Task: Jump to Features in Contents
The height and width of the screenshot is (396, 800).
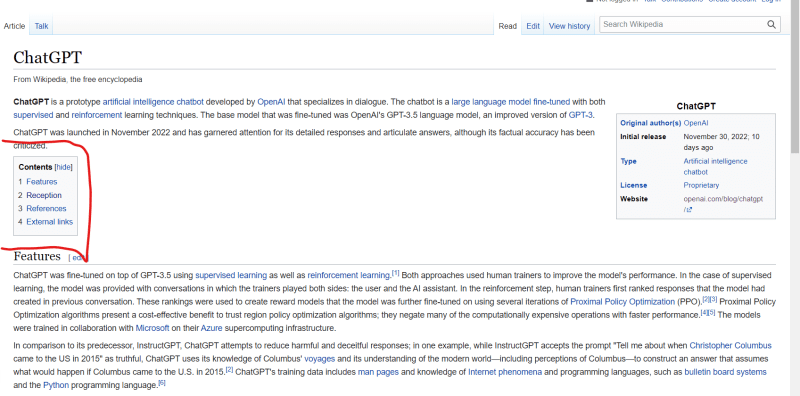Action: (x=42, y=182)
